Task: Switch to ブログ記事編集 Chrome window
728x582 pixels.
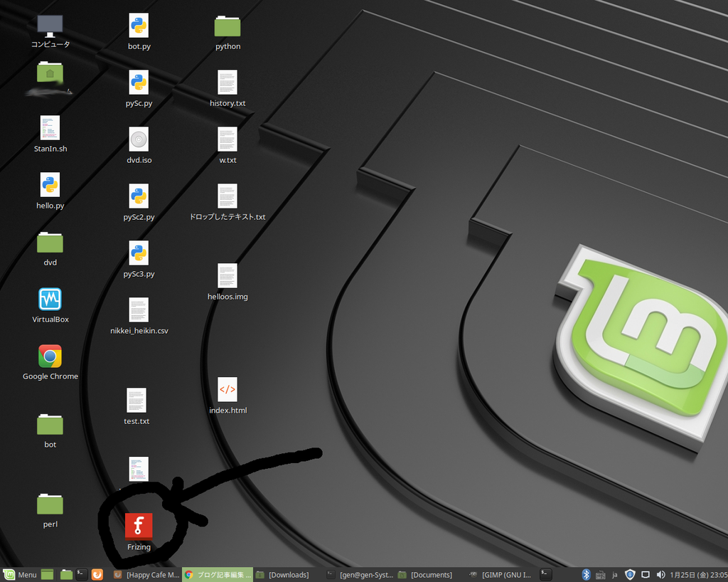Action: coord(218,575)
